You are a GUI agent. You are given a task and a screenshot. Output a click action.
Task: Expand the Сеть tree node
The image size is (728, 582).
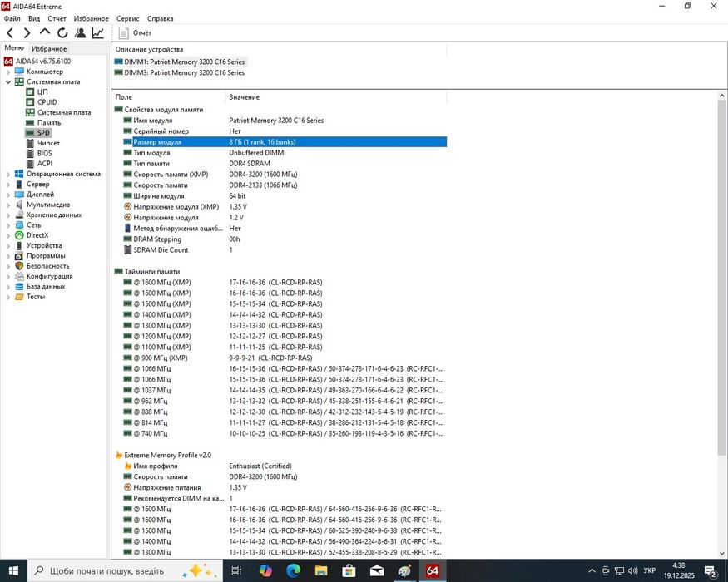click(x=7, y=225)
